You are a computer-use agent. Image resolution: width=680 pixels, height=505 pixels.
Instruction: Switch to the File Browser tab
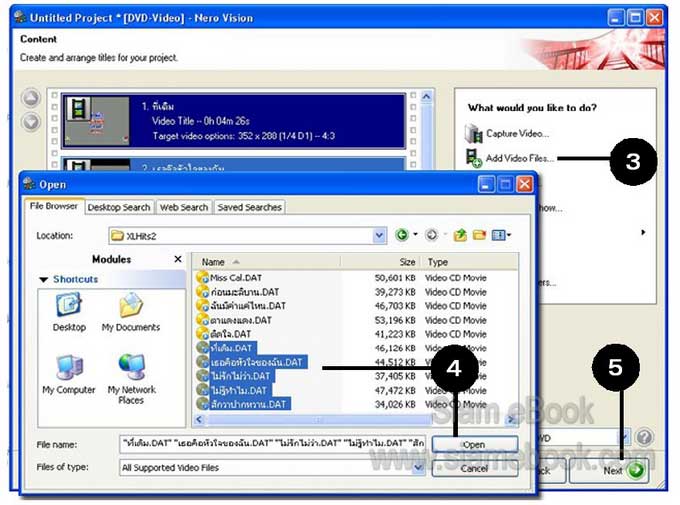click(x=53, y=206)
